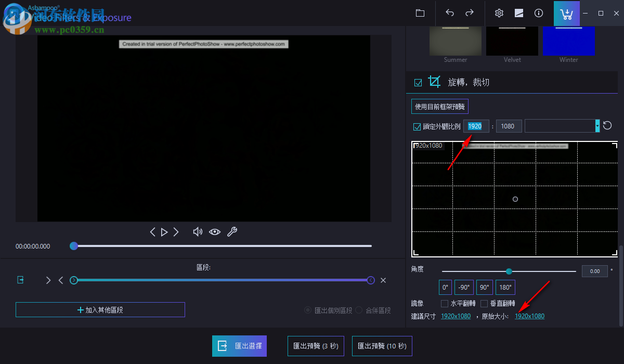This screenshot has height=364, width=624.
Task: Enable 水平翻轉 checkbox
Action: [x=445, y=303]
